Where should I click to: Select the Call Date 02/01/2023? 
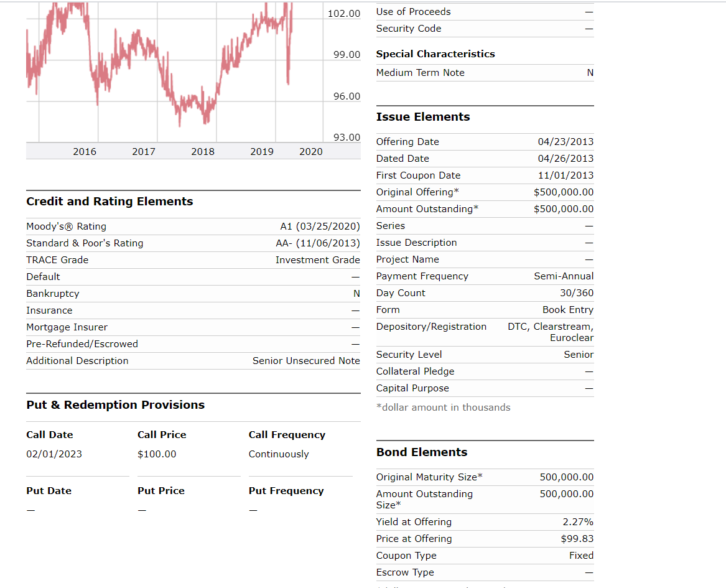point(54,454)
